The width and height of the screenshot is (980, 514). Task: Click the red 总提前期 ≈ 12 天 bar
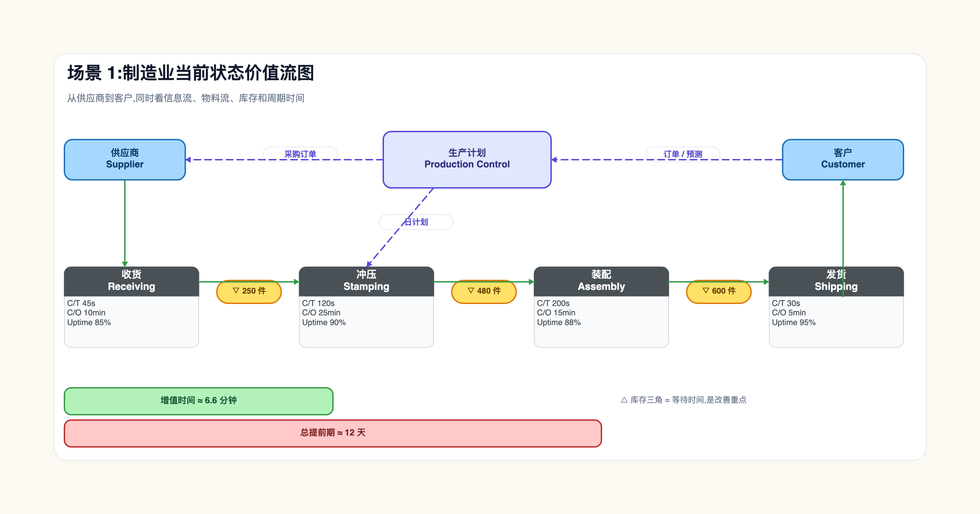[x=333, y=433]
